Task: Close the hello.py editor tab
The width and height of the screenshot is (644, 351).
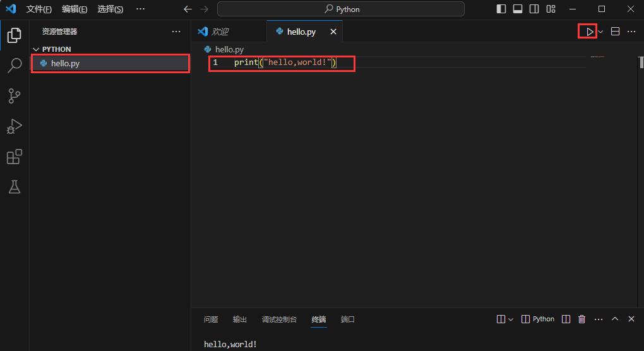Action: 333,32
